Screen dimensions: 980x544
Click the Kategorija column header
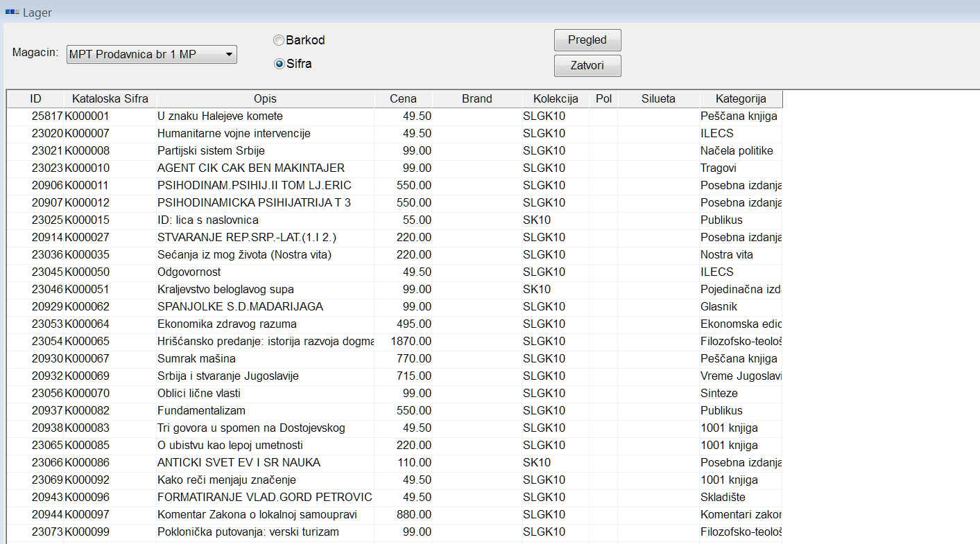coord(740,99)
